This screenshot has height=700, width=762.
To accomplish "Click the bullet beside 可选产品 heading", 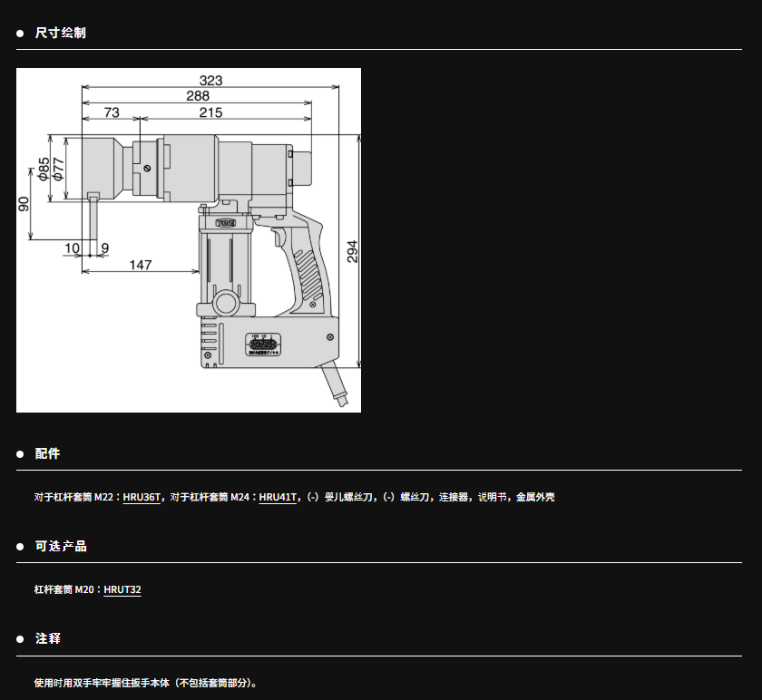I will tap(20, 547).
